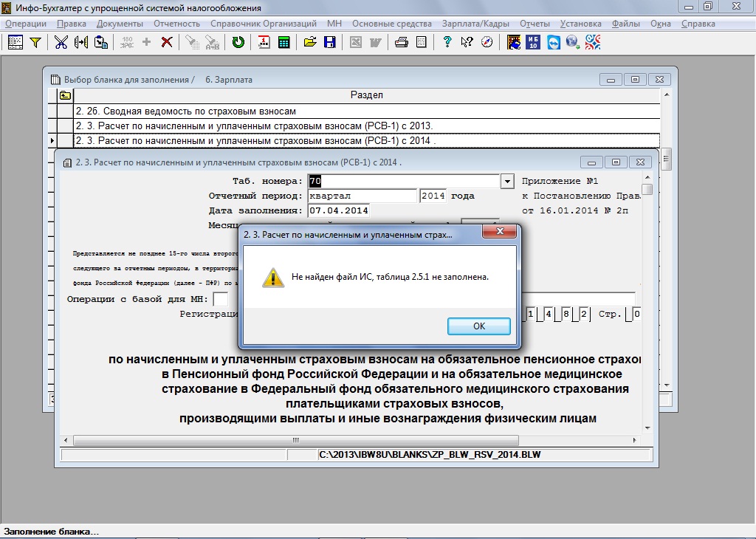Select row РСВ-1 с 2013 in list

tap(366, 126)
